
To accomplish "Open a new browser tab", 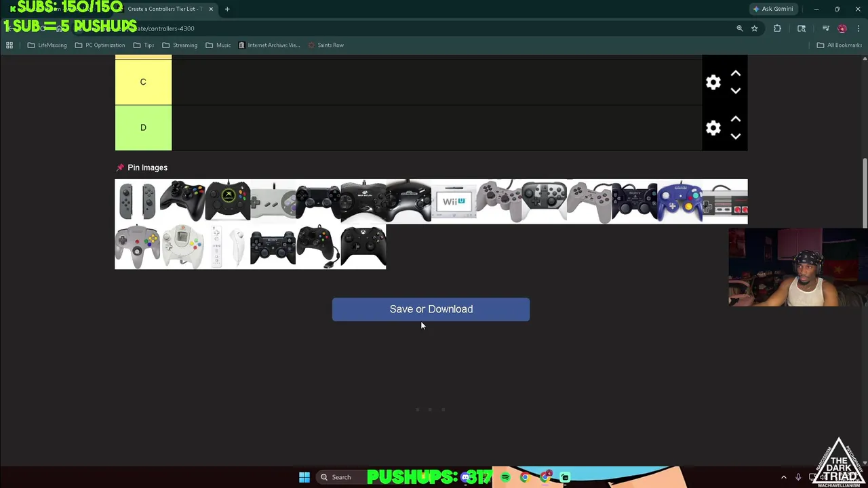I will [x=227, y=9].
